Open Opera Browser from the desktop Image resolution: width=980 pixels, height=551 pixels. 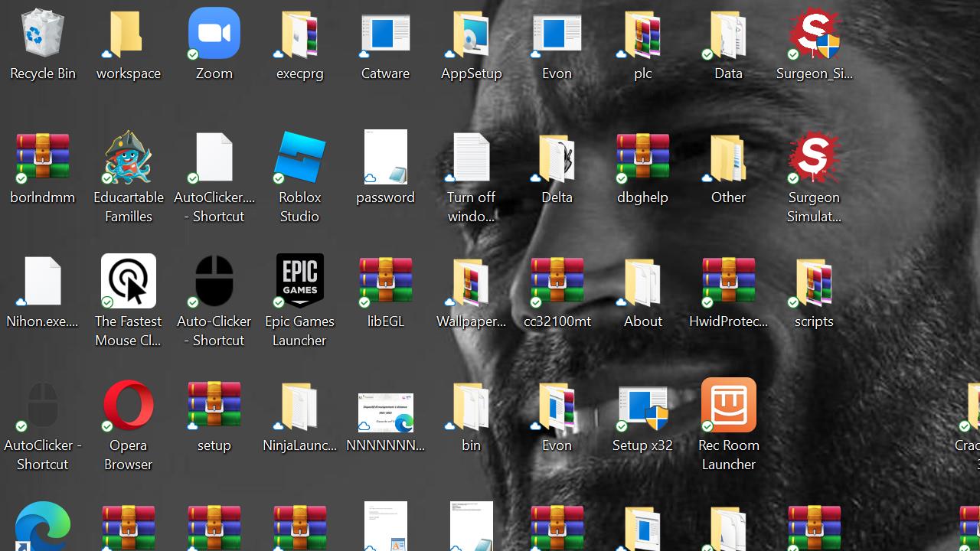pos(129,406)
